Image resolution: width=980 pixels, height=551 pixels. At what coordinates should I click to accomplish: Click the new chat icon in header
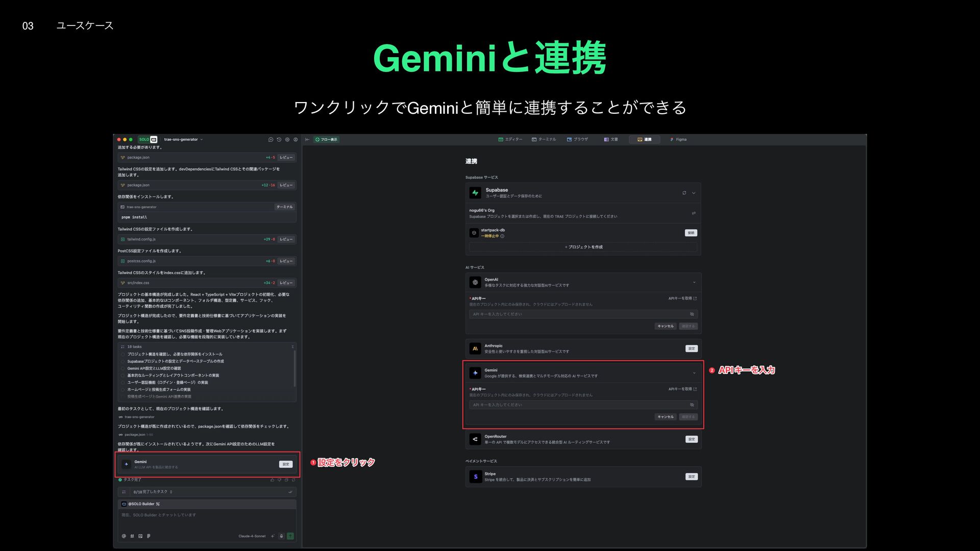[271, 139]
